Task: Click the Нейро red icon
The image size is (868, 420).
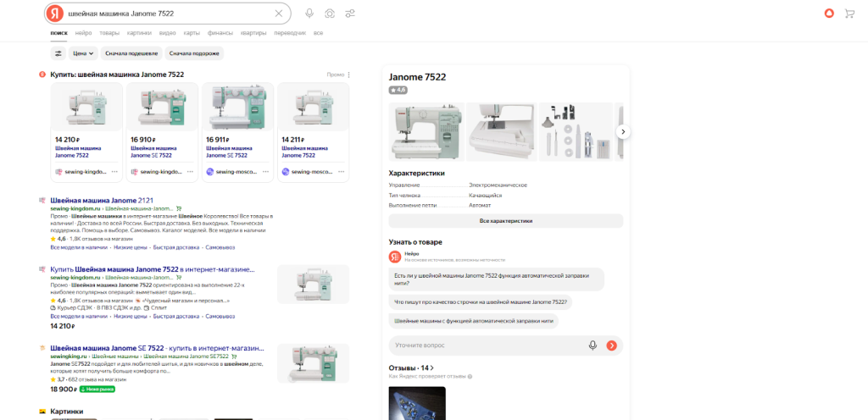Action: 395,257
